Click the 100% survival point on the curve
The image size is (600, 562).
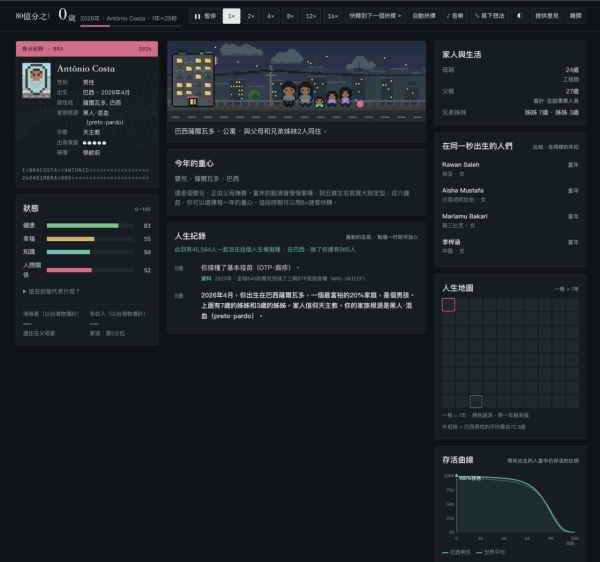coord(457,476)
